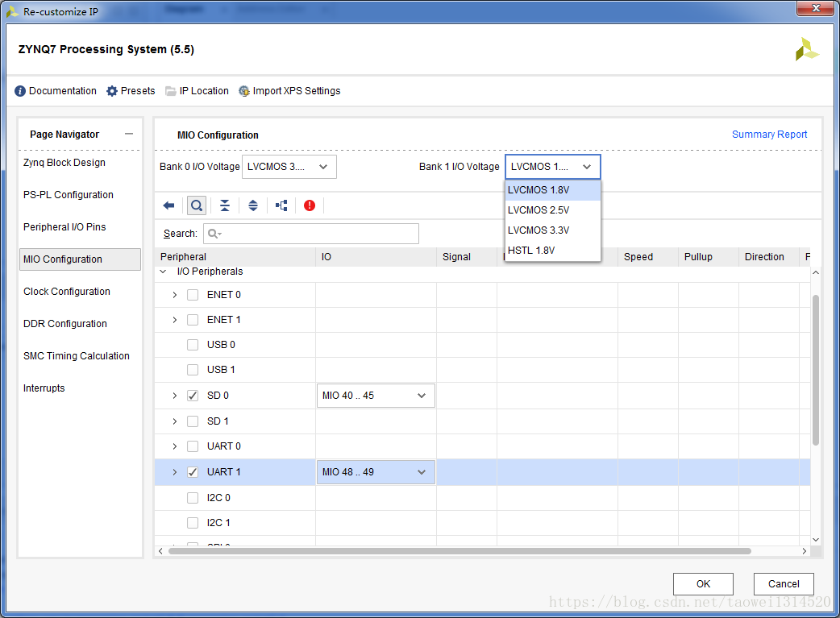Go to Interrupts page
Viewport: 840px width, 618px height.
[x=44, y=388]
